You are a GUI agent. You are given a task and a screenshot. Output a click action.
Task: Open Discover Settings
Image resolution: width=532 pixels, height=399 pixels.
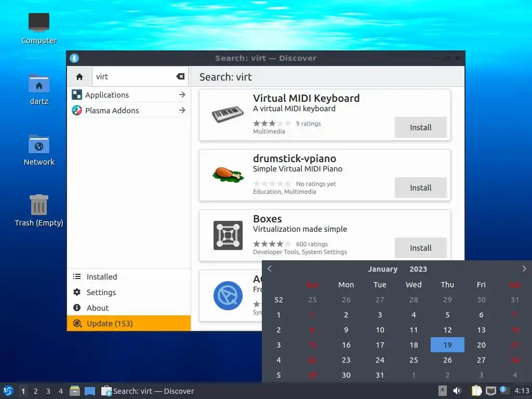[x=129, y=292]
